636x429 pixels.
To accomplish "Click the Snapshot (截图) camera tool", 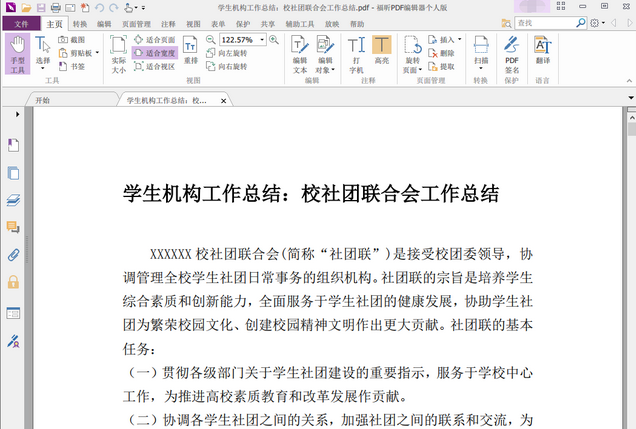I will (71, 40).
